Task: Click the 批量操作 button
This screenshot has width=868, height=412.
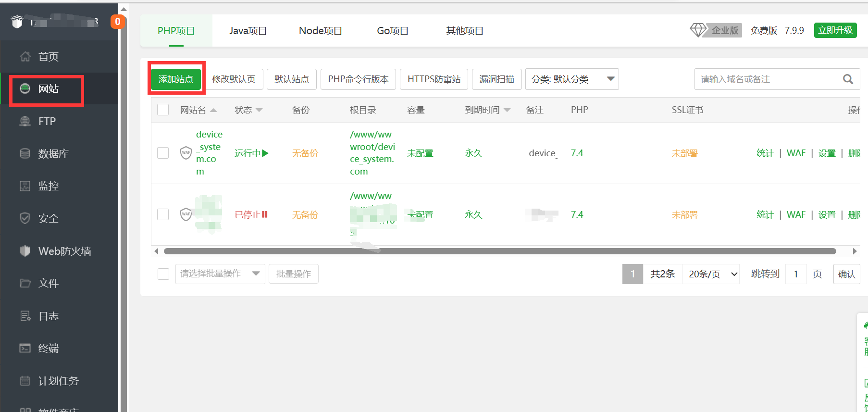Action: click(294, 274)
